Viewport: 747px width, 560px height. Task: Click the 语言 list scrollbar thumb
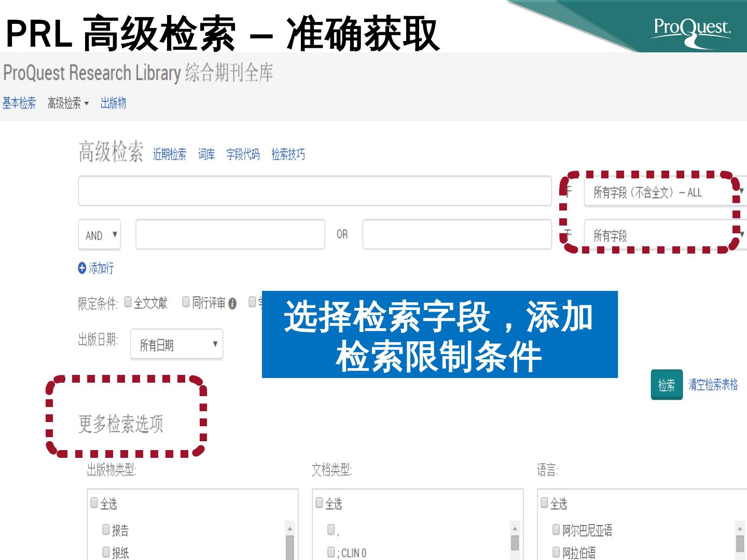point(740,544)
